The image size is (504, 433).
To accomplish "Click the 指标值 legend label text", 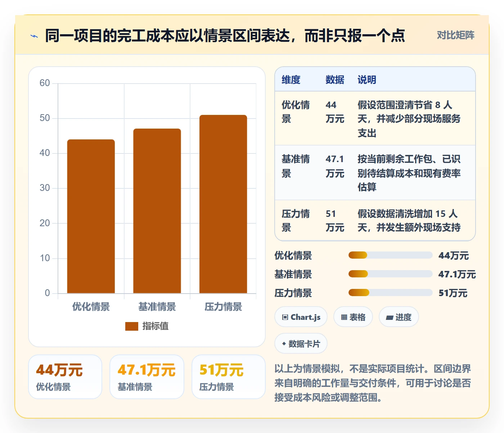I will 156,326.
